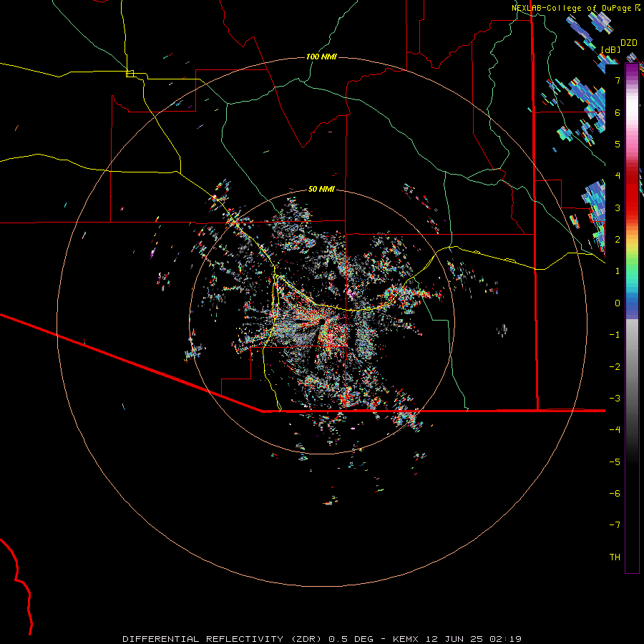Click the -3 value on color scale

point(615,398)
